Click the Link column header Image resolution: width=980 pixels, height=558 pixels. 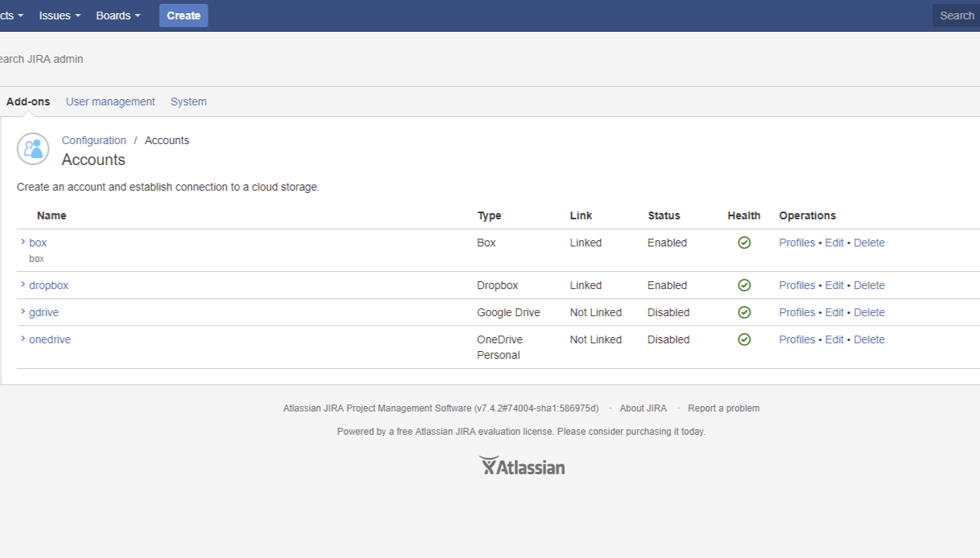click(x=581, y=215)
